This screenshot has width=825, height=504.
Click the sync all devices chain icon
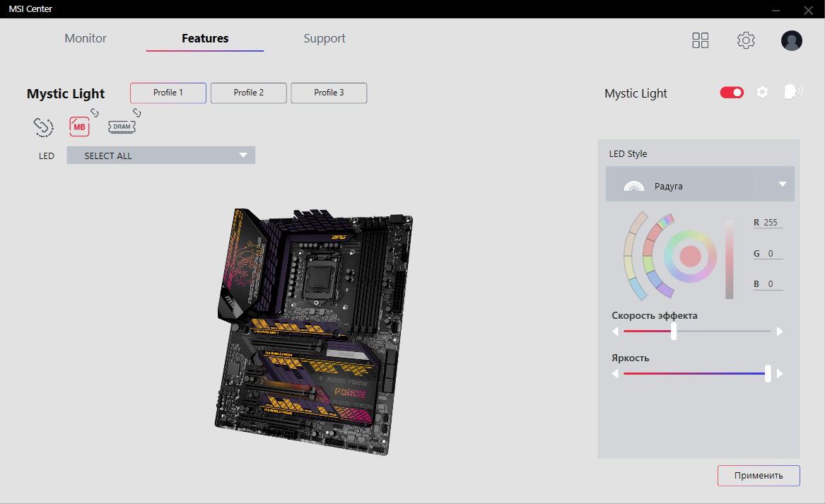(43, 127)
